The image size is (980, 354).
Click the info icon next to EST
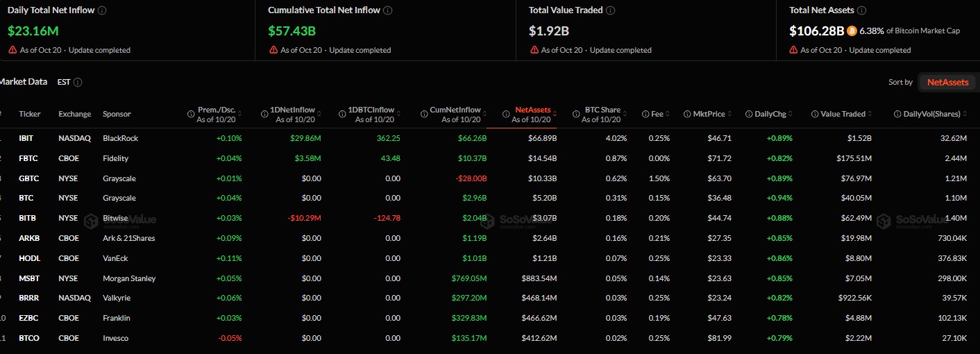[x=78, y=82]
